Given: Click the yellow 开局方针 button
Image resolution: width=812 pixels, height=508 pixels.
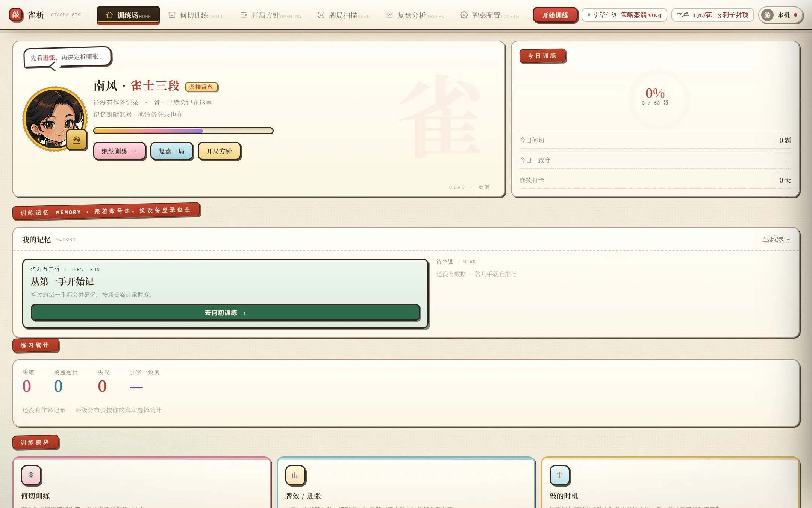Looking at the screenshot, I should pyautogui.click(x=219, y=151).
